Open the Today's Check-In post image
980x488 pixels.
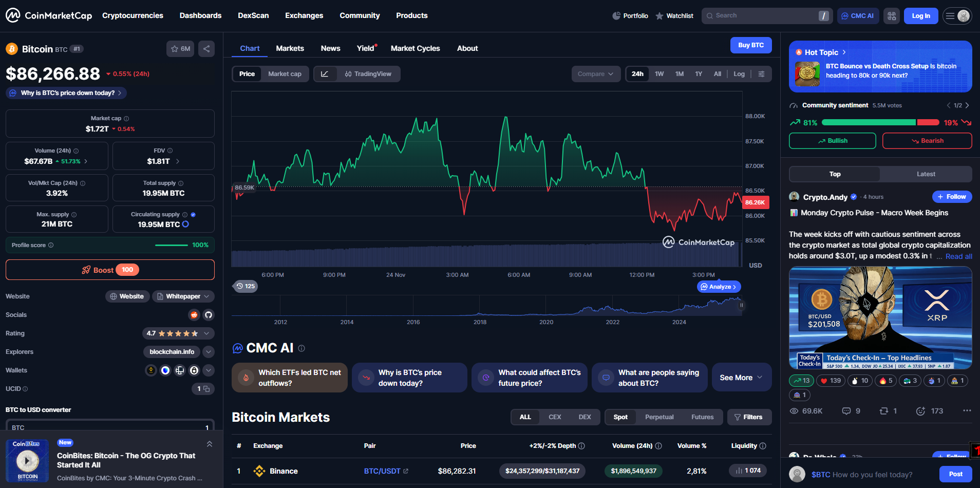coord(880,318)
